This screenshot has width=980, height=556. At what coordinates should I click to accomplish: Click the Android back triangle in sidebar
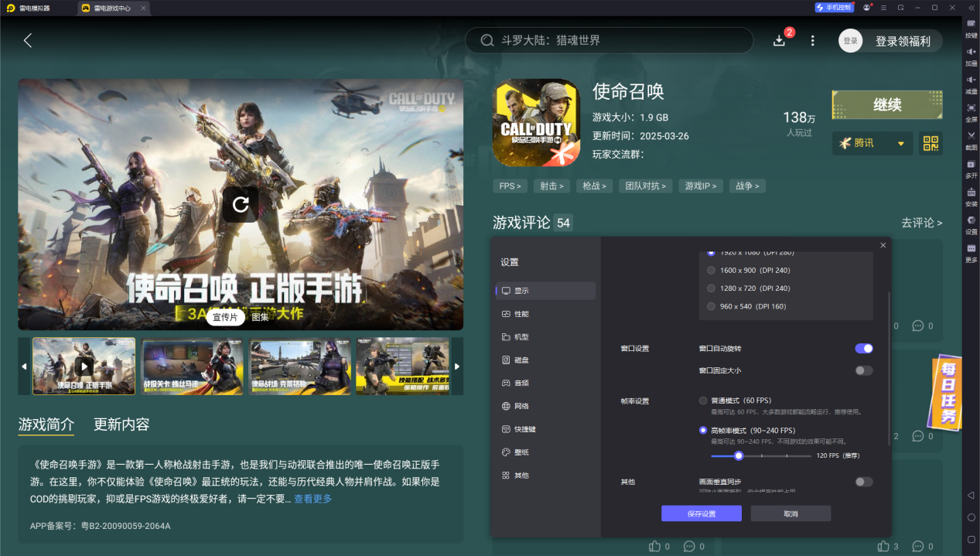coord(971,495)
